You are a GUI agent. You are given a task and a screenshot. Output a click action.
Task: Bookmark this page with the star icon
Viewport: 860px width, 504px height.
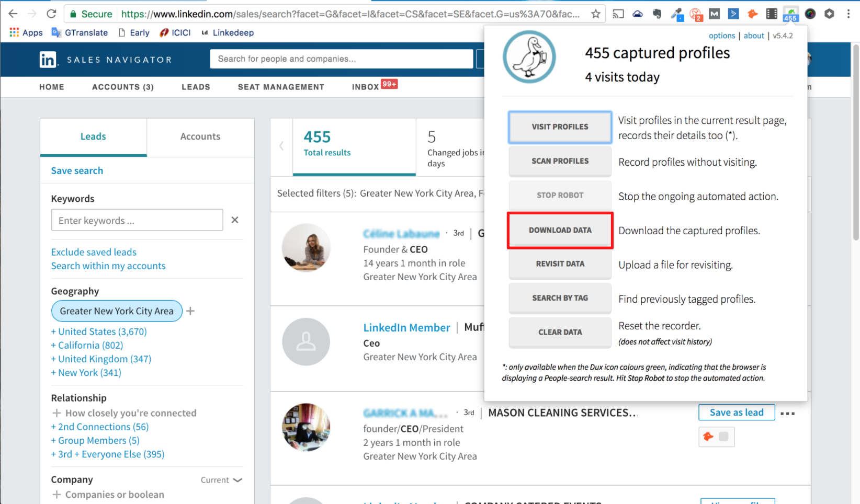tap(595, 14)
